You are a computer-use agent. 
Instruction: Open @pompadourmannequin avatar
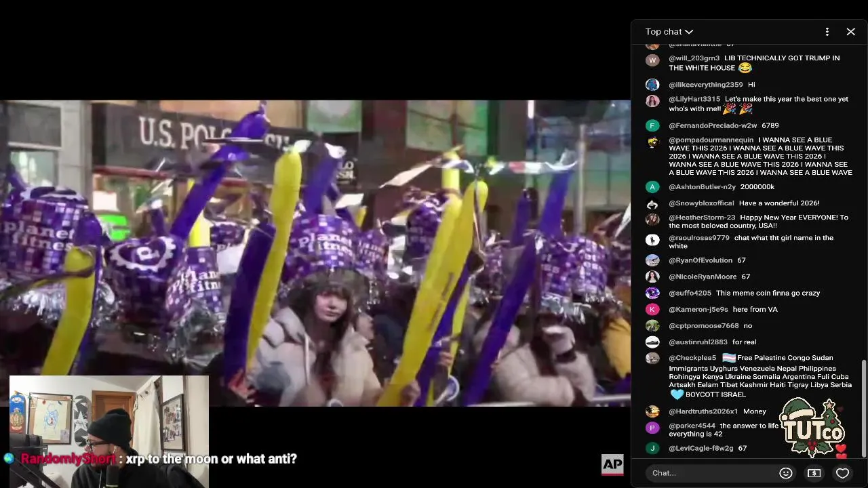(x=652, y=142)
